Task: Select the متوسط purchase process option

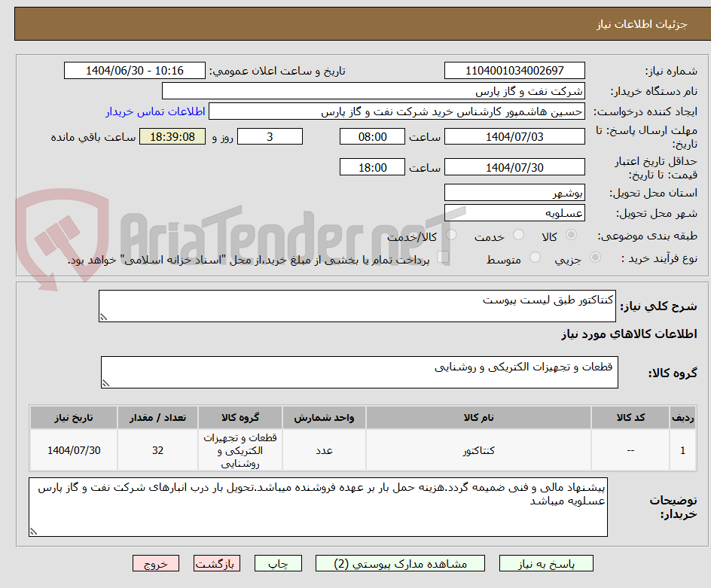Action: click(x=535, y=256)
